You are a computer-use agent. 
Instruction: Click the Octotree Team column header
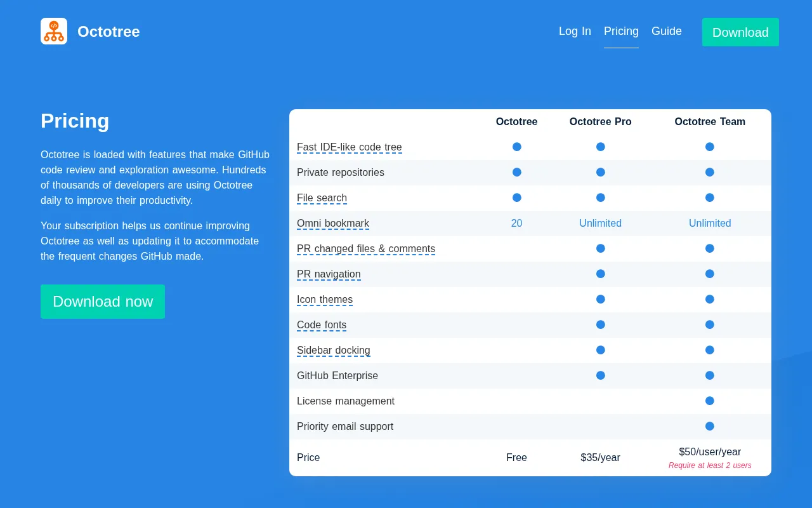click(x=710, y=122)
